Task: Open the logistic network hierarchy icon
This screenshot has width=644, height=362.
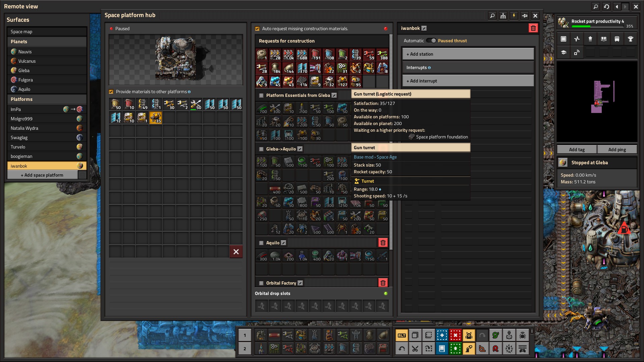Action: click(503, 16)
